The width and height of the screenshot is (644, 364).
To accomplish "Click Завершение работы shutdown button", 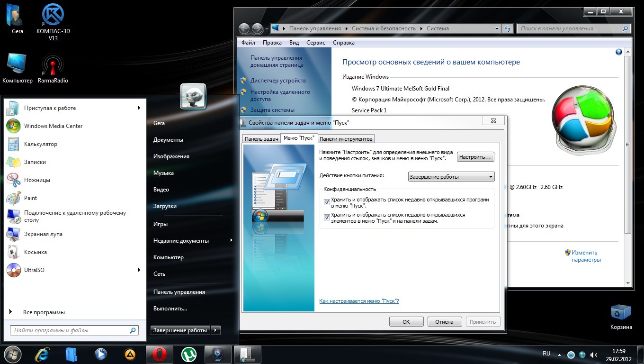I will pos(180,330).
